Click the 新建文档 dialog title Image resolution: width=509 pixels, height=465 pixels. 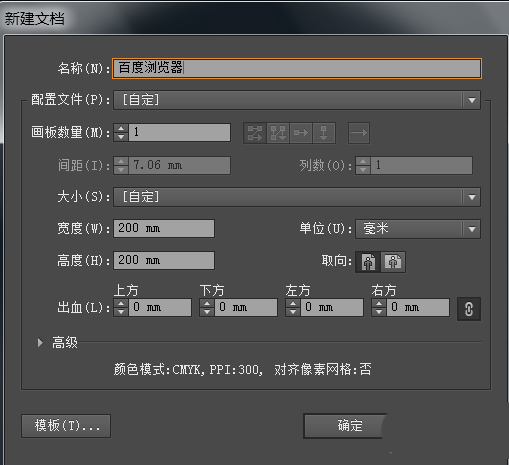(34, 18)
